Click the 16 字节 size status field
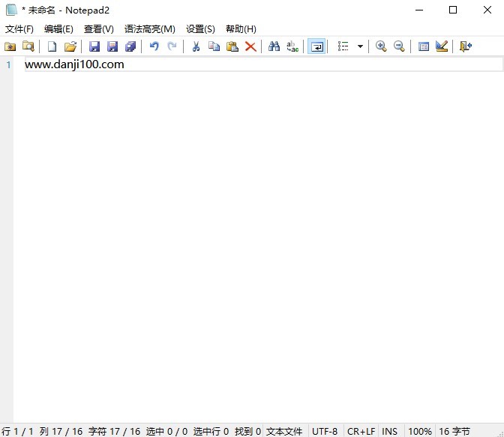504x437 pixels. click(x=454, y=431)
